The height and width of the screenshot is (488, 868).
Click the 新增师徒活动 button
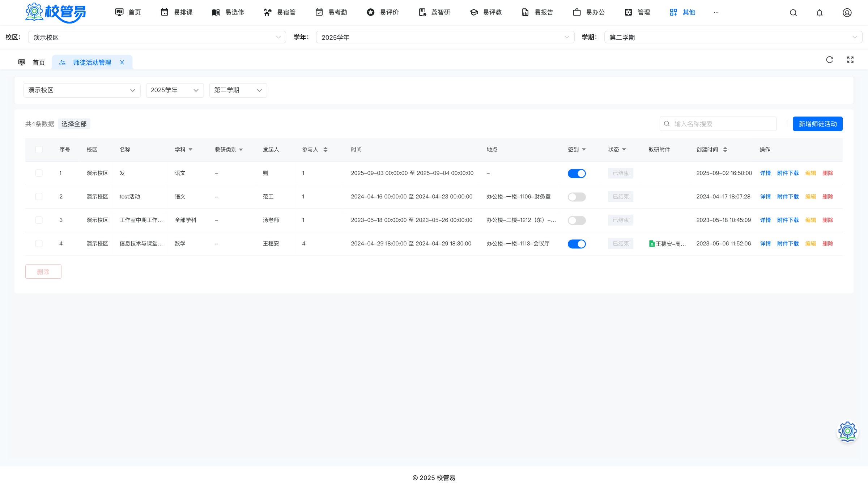tap(817, 124)
